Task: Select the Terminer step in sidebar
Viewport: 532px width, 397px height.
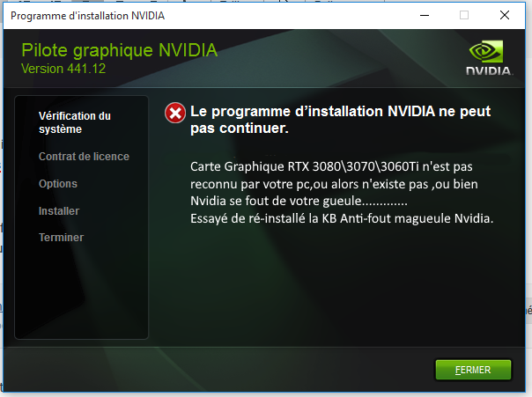Action: tap(61, 238)
